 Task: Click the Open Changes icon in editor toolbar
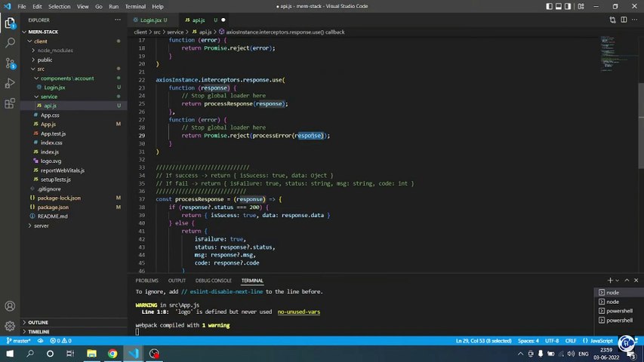(x=613, y=20)
